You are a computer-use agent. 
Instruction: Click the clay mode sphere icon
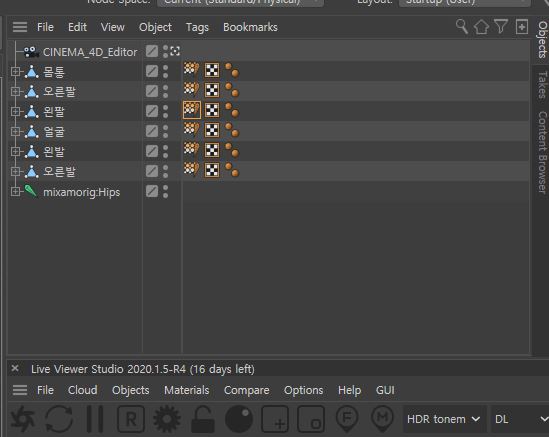coord(239,419)
